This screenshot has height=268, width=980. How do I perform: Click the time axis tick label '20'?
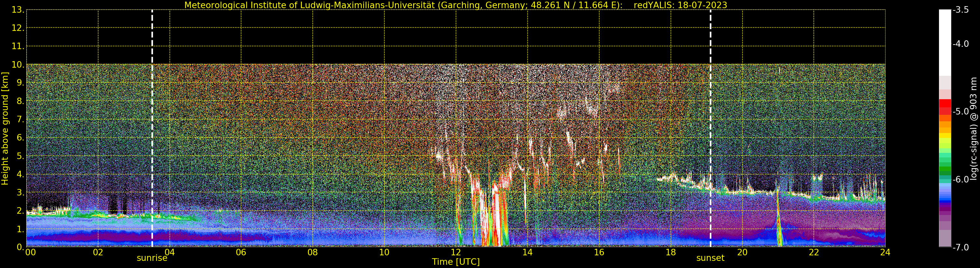tap(742, 252)
